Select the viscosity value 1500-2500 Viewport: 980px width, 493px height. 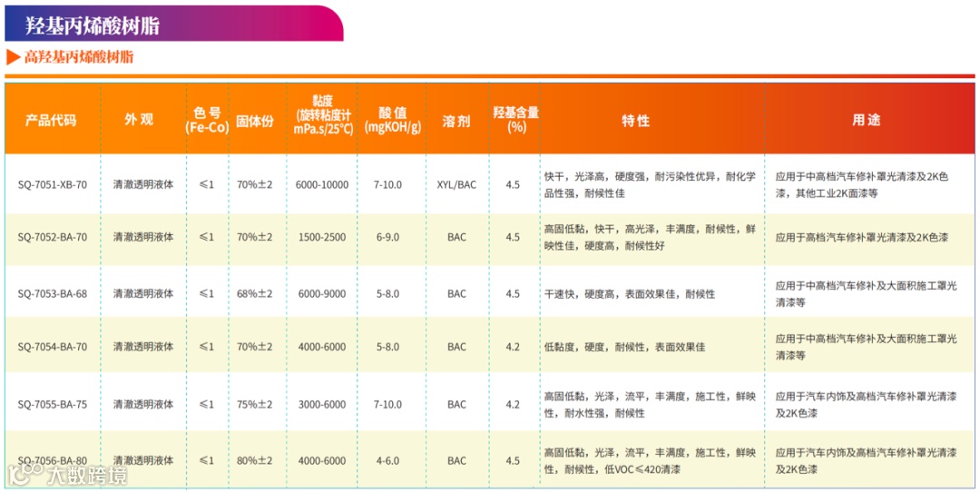(x=322, y=238)
